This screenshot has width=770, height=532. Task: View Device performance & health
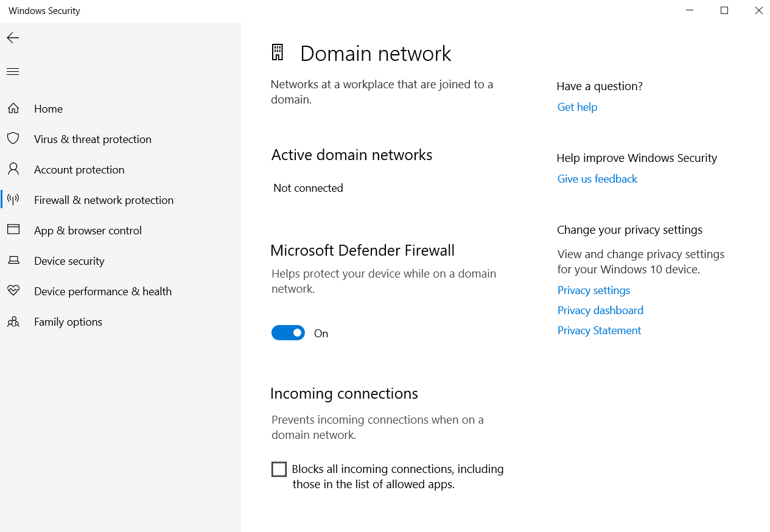pyautogui.click(x=103, y=291)
